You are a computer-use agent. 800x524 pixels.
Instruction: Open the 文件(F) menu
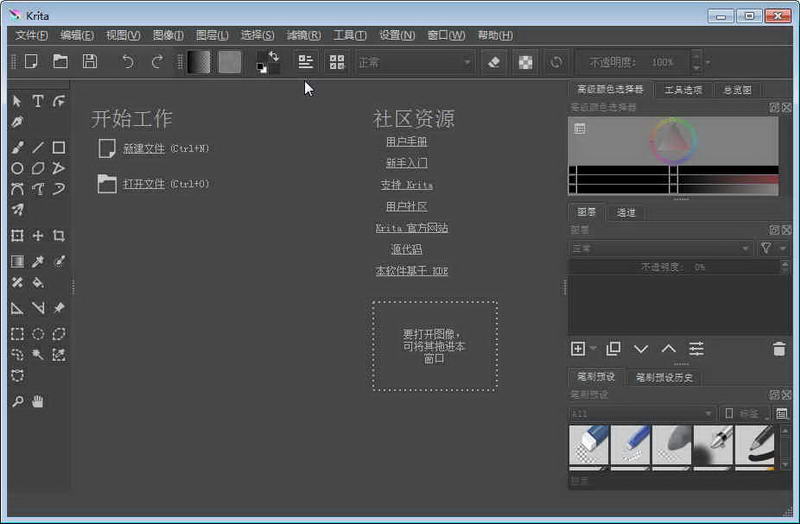point(32,35)
